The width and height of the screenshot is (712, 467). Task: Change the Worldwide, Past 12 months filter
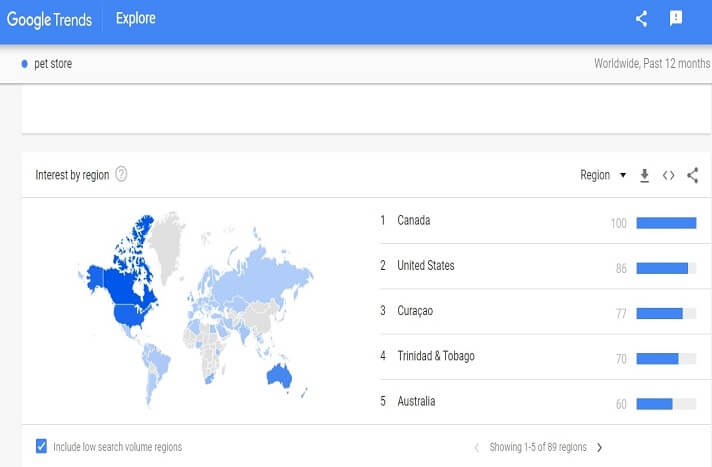coord(651,64)
